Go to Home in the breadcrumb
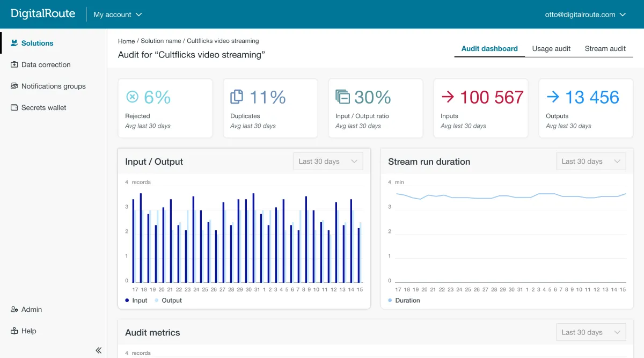This screenshot has width=644, height=358. (126, 41)
